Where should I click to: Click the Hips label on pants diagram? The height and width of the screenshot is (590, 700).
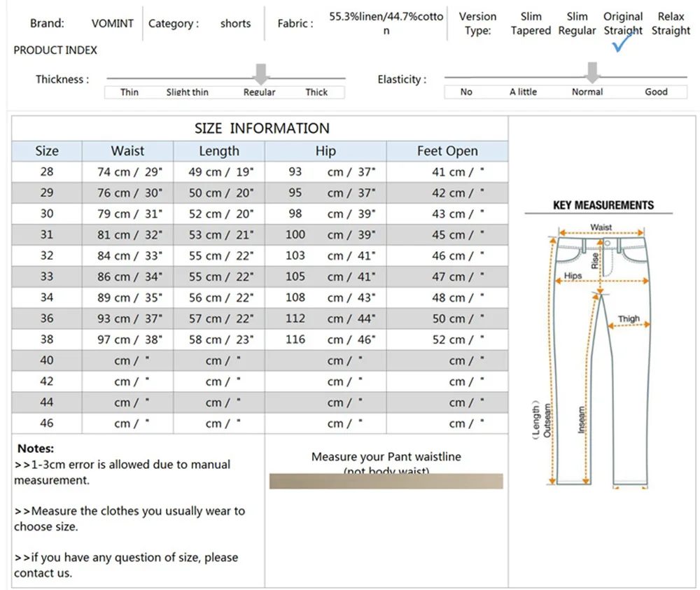[x=573, y=276]
